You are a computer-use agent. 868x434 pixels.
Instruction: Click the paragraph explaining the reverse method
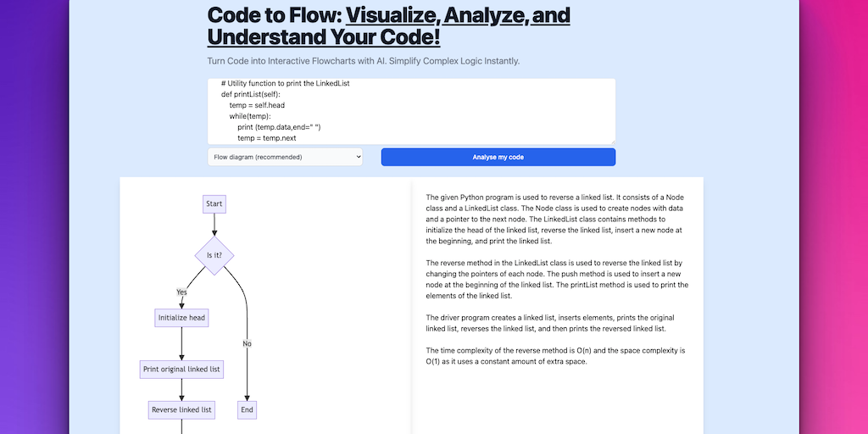click(x=555, y=279)
